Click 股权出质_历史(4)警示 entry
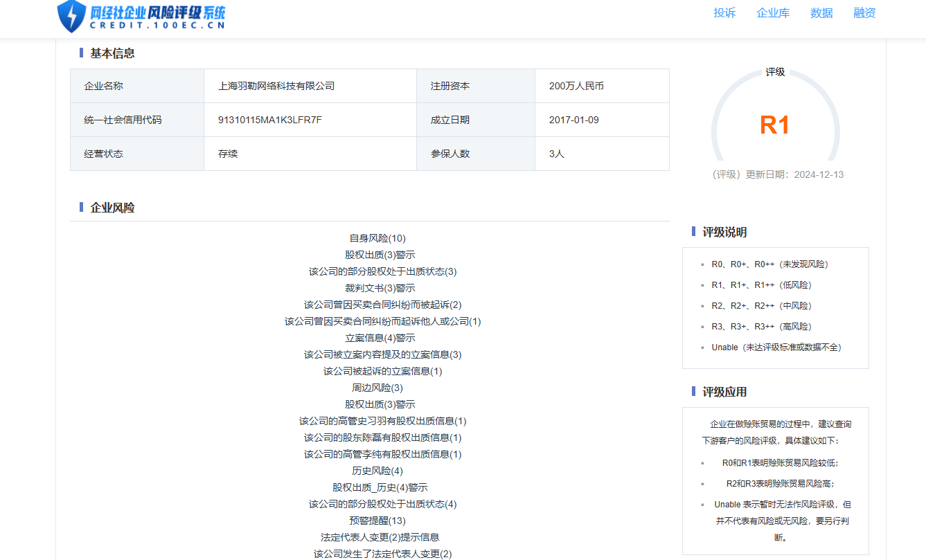 pos(380,487)
